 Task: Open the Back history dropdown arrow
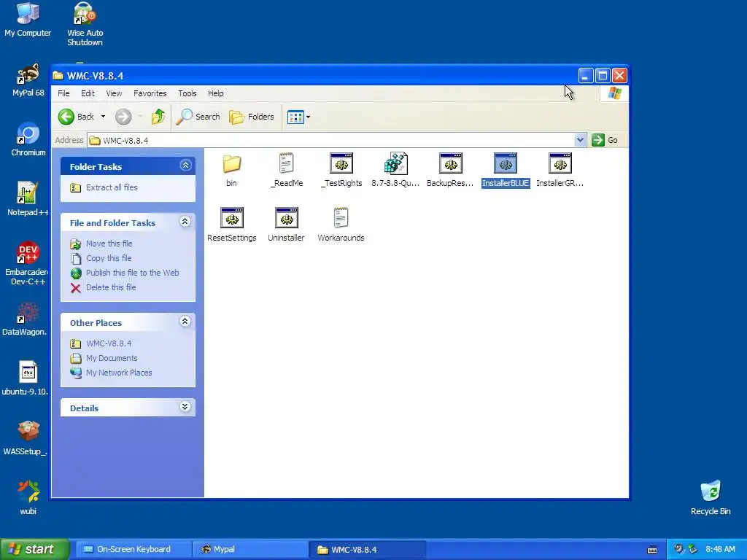(x=103, y=117)
